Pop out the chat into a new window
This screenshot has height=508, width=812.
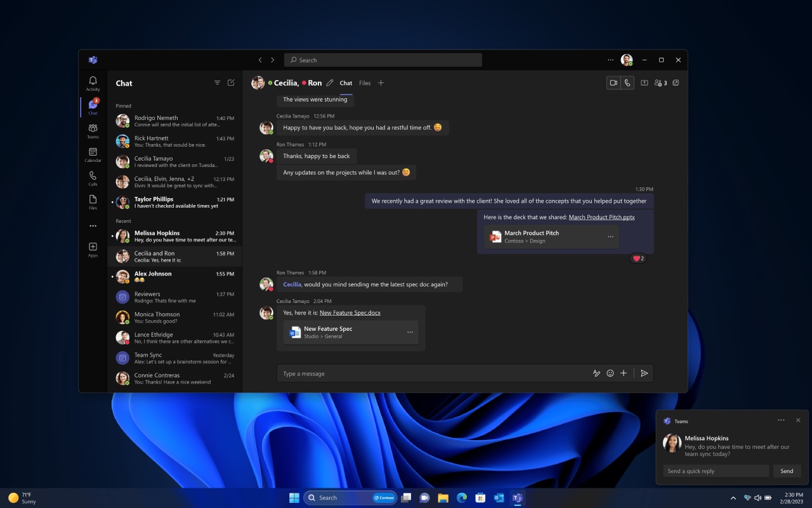click(x=676, y=83)
